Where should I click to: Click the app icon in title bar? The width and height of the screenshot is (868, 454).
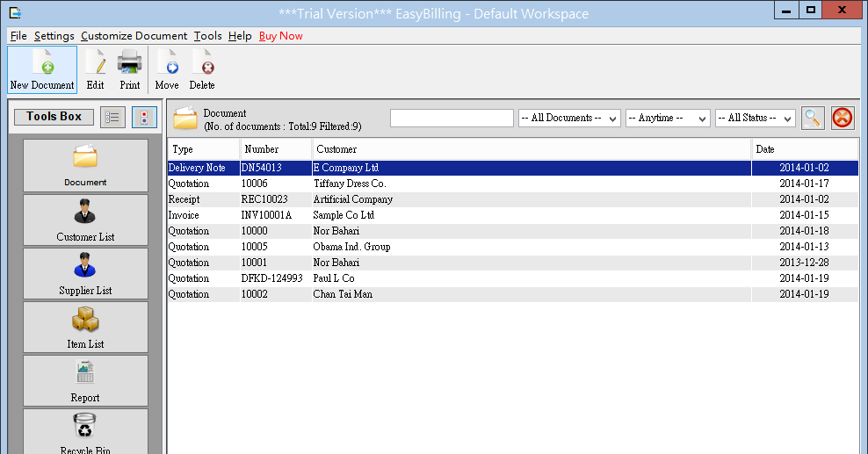(x=15, y=12)
